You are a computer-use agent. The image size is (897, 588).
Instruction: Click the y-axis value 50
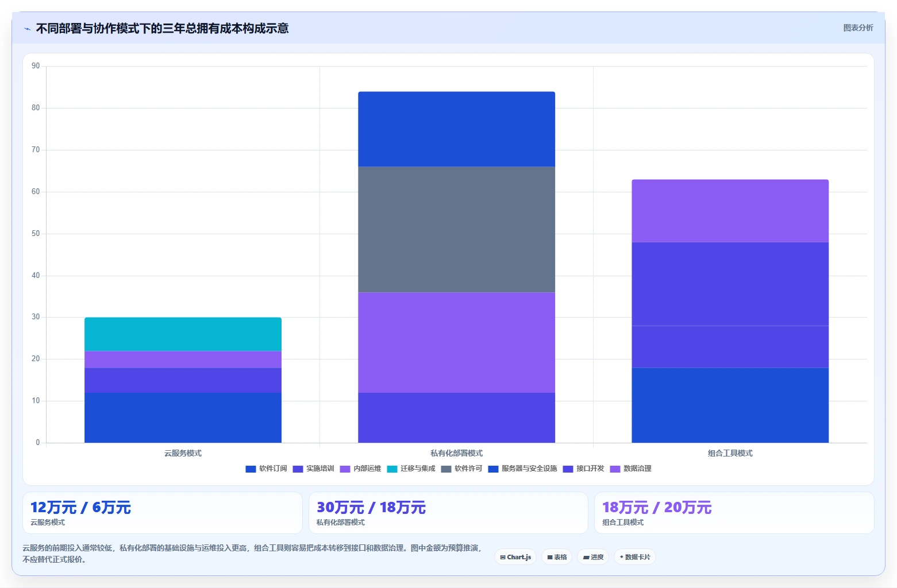coord(36,234)
